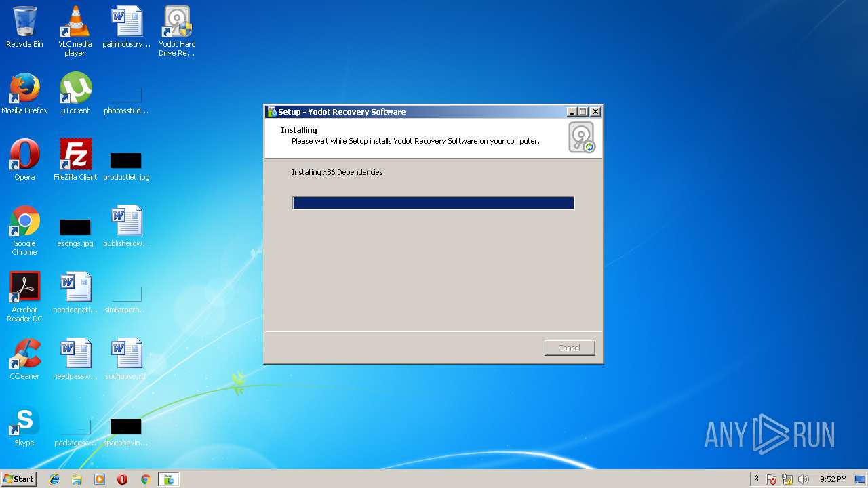
Task: Show hidden system tray icons
Action: [756, 479]
